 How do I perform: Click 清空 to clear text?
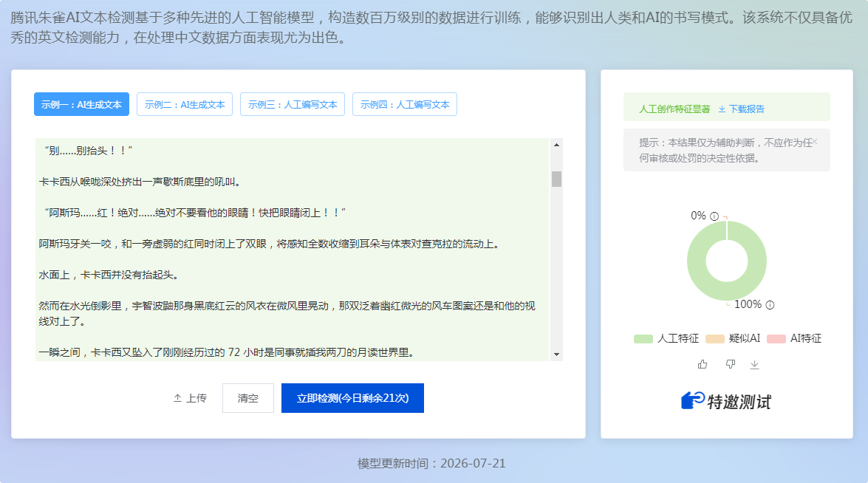[x=248, y=398]
